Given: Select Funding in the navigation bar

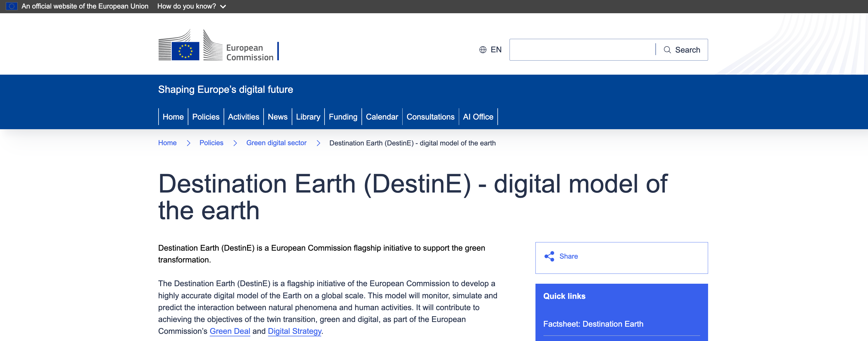Looking at the screenshot, I should pos(343,117).
